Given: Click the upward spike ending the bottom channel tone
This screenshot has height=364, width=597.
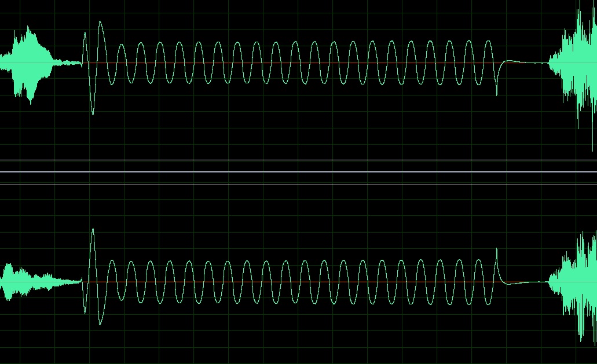Looking at the screenshot, I should (x=497, y=250).
